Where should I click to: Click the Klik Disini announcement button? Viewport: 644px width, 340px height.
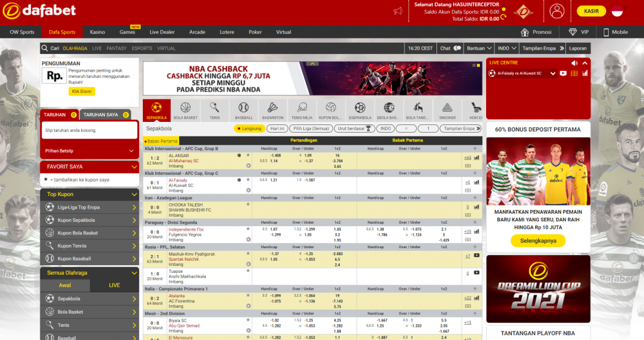click(x=82, y=91)
